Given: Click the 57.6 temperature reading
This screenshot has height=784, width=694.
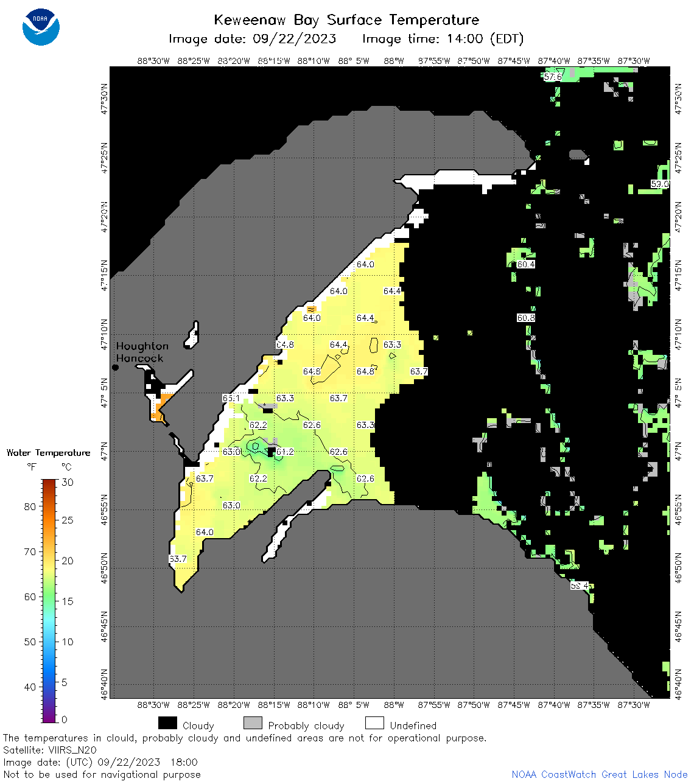Looking at the screenshot, I should [x=553, y=77].
